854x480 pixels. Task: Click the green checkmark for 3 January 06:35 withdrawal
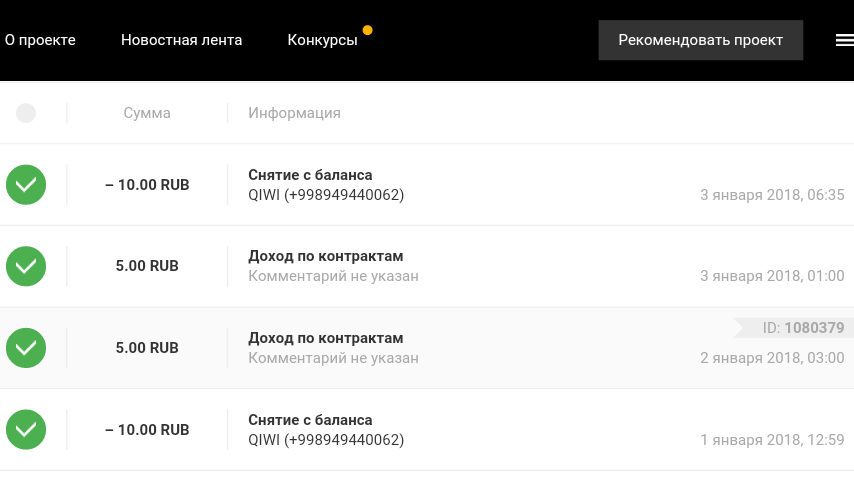coord(26,185)
